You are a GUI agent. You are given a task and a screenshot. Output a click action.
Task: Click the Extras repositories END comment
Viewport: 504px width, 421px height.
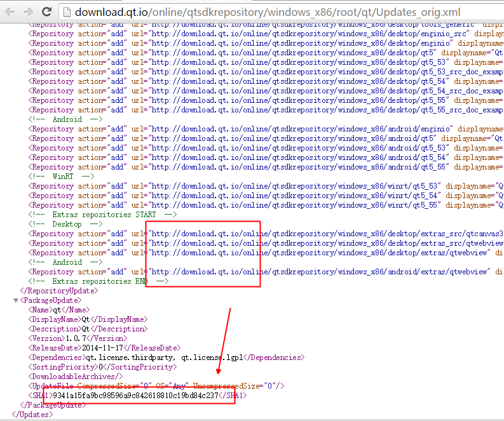pyautogui.click(x=98, y=281)
